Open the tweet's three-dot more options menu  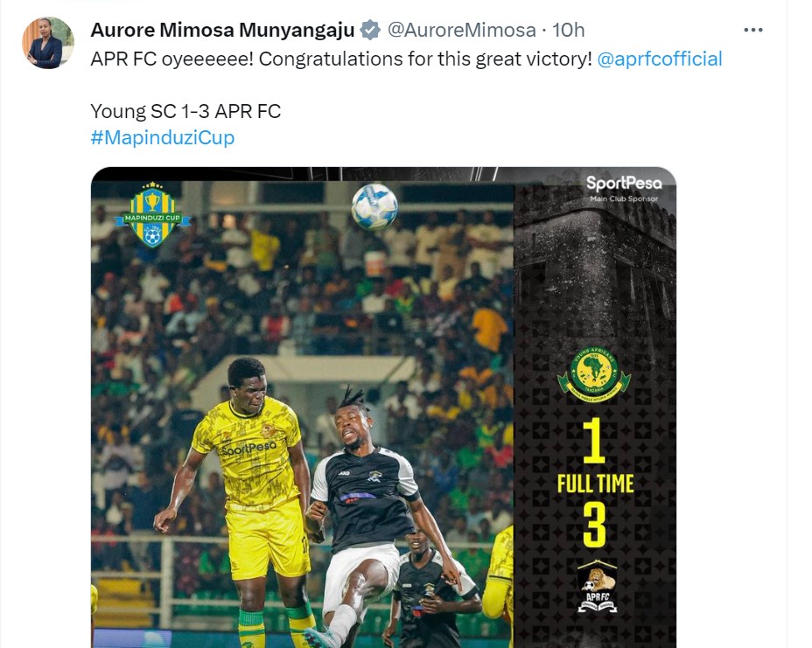click(x=752, y=30)
